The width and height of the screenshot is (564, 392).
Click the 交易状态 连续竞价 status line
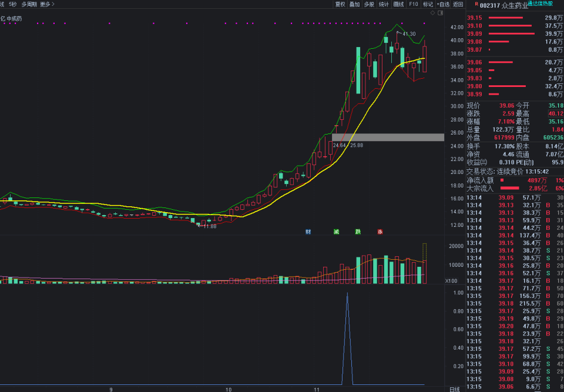(508, 172)
